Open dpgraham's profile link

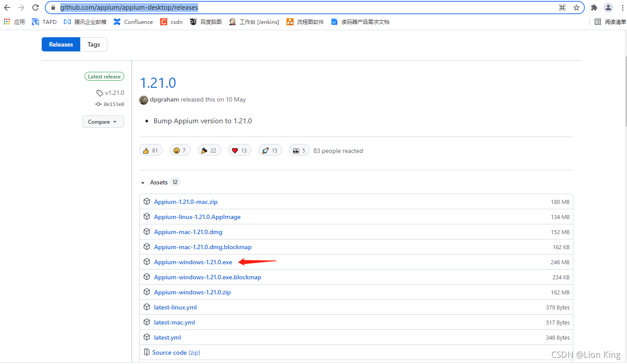(x=165, y=100)
